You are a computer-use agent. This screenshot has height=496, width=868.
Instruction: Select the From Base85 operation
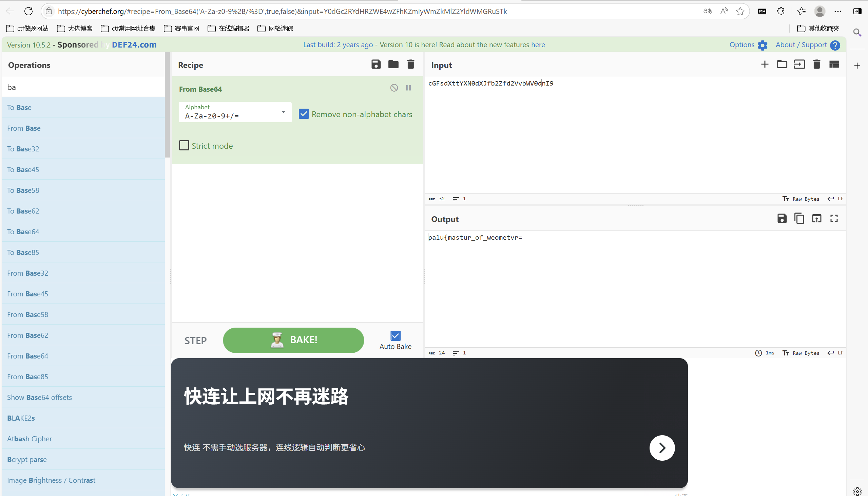[83, 377]
